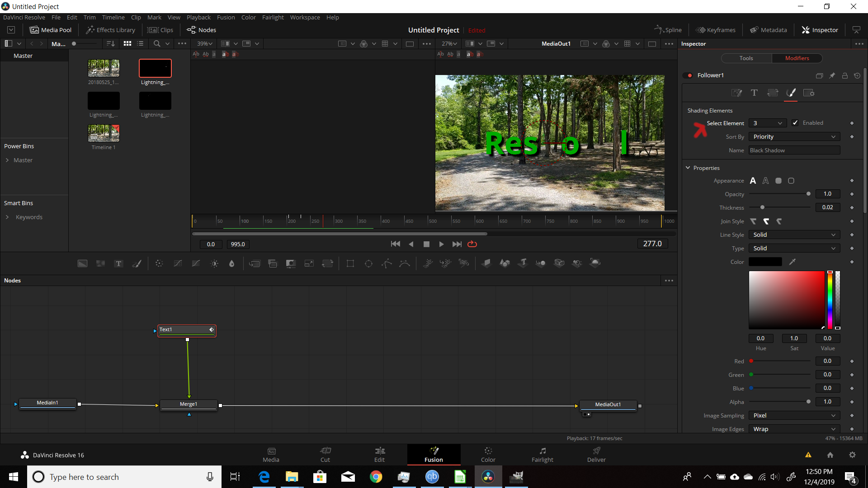
Task: Switch to the Color page
Action: [488, 455]
